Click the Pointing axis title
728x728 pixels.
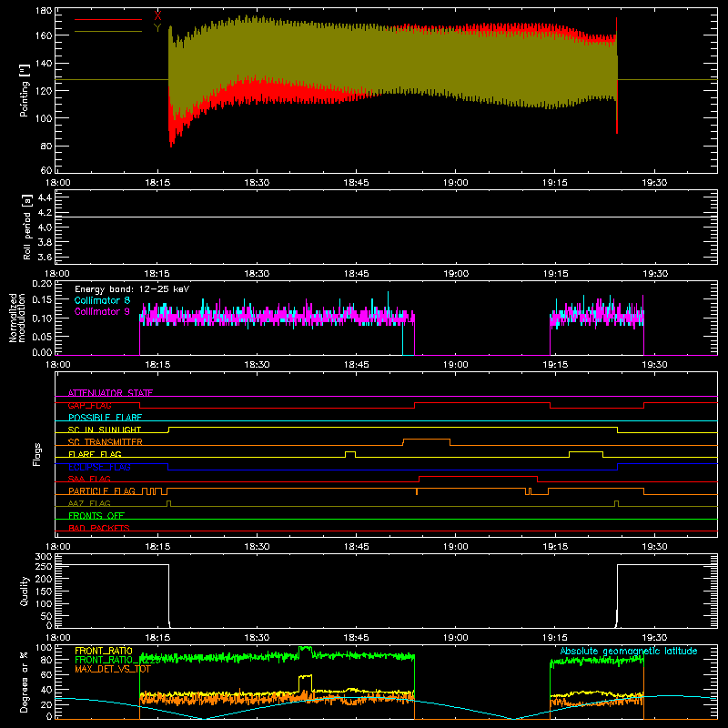point(25,90)
